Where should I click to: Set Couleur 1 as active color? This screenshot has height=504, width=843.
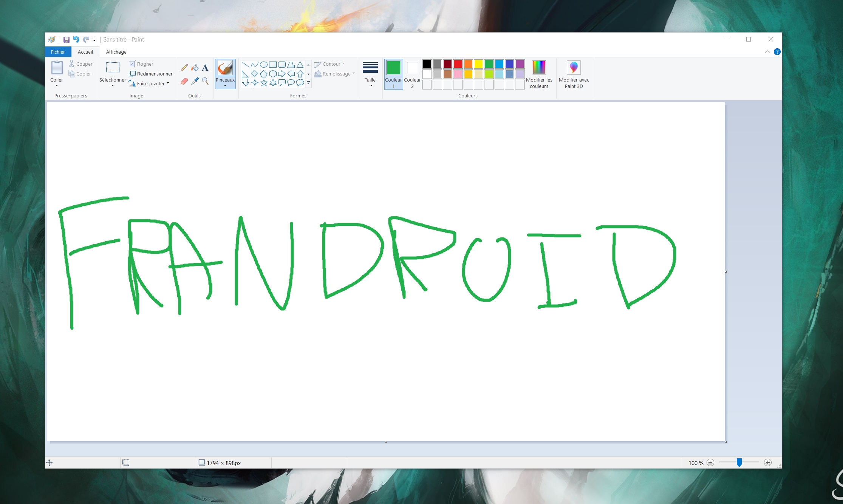pyautogui.click(x=393, y=74)
